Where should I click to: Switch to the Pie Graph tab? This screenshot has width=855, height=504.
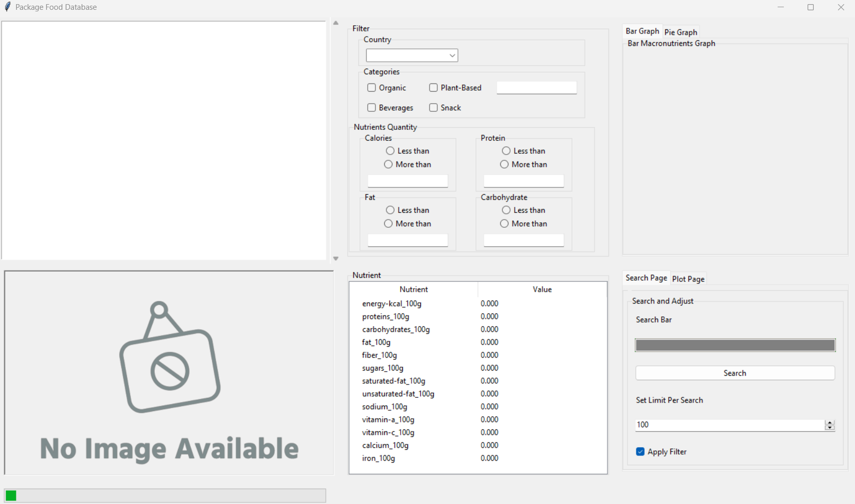680,32
